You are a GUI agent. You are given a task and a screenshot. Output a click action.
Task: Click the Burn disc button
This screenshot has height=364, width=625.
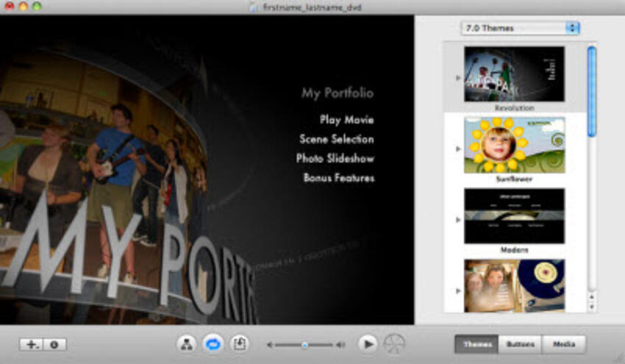point(394,344)
